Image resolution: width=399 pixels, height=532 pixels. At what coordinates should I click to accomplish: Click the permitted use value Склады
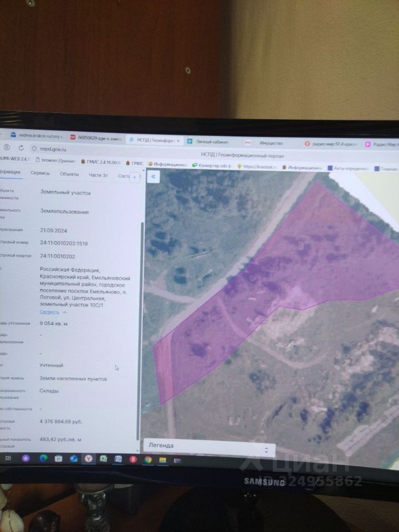(49, 391)
